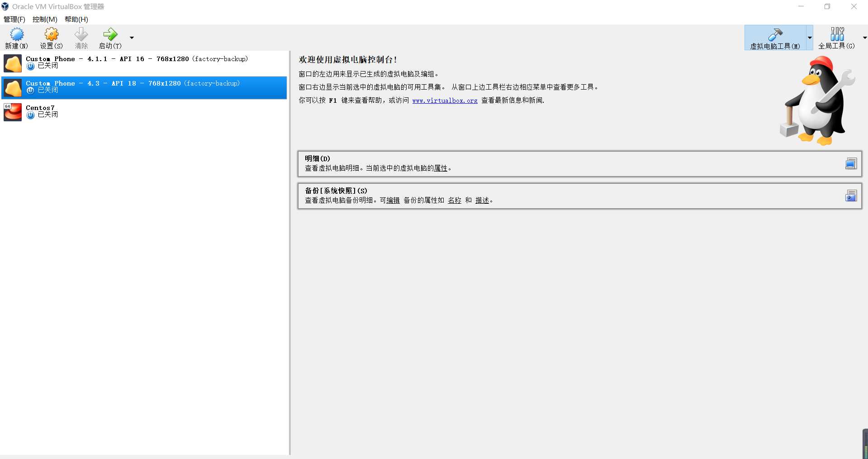Click the Discard (清除) toolbar icon
Image resolution: width=868 pixels, height=459 pixels.
point(81,34)
